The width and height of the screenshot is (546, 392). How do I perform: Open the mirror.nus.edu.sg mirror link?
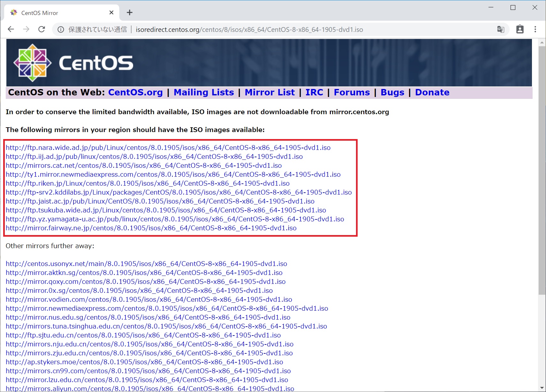(x=148, y=317)
